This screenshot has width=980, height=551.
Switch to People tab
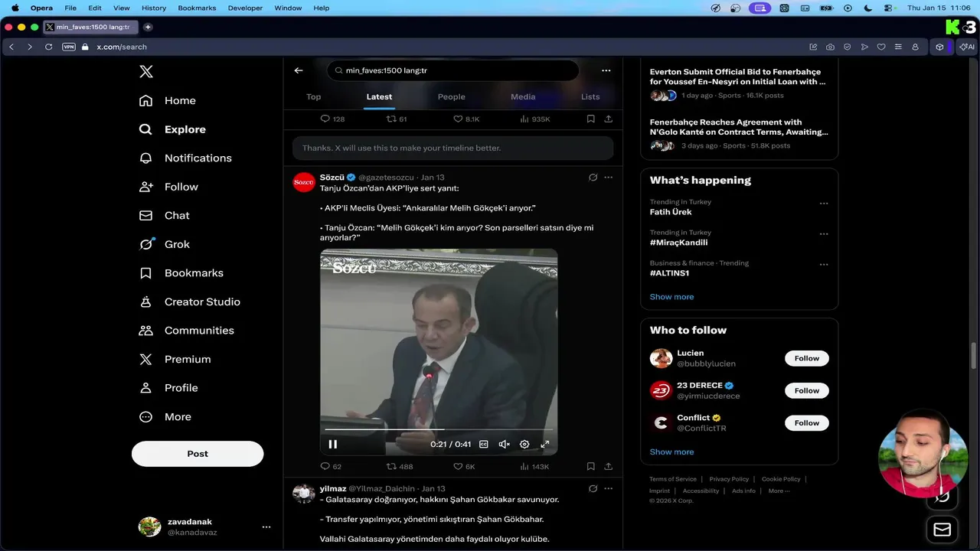click(452, 96)
